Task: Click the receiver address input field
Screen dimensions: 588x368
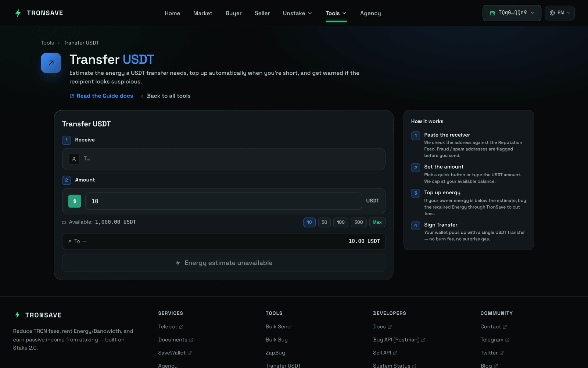Action: [224, 159]
